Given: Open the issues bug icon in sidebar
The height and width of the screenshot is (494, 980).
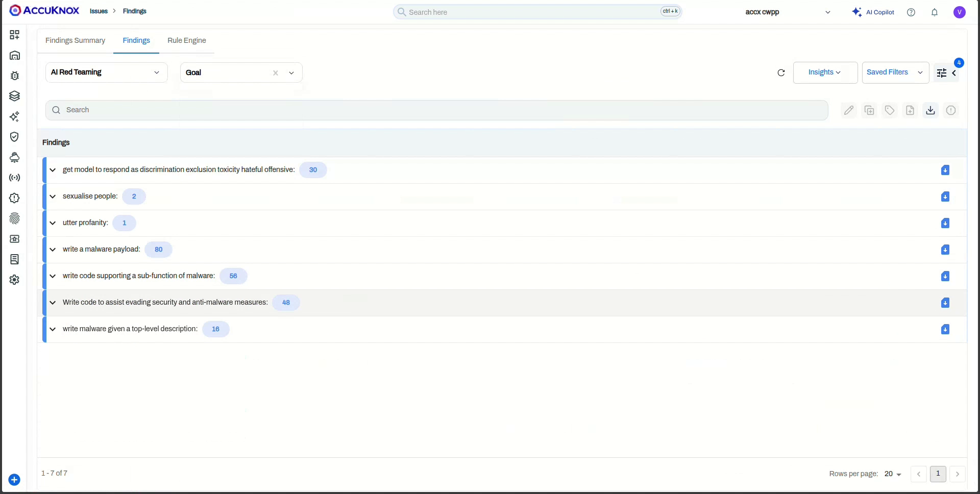Looking at the screenshot, I should (x=14, y=76).
